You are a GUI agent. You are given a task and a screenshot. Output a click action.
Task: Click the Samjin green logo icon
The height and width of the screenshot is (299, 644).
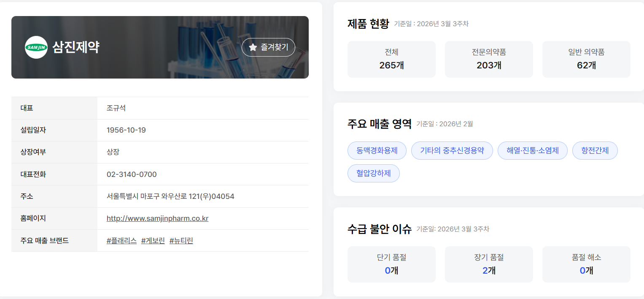tap(36, 47)
